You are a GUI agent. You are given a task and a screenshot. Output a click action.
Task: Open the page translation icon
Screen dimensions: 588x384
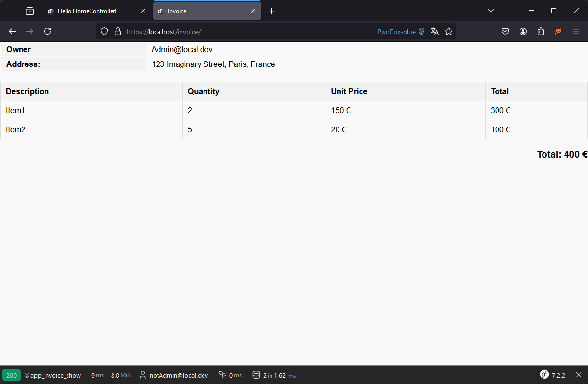[434, 31]
